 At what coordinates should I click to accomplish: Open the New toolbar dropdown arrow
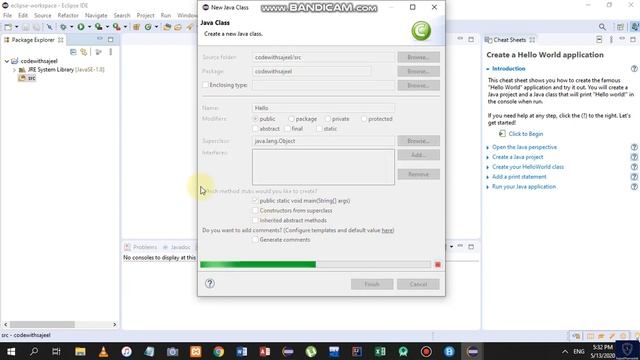tap(16, 27)
